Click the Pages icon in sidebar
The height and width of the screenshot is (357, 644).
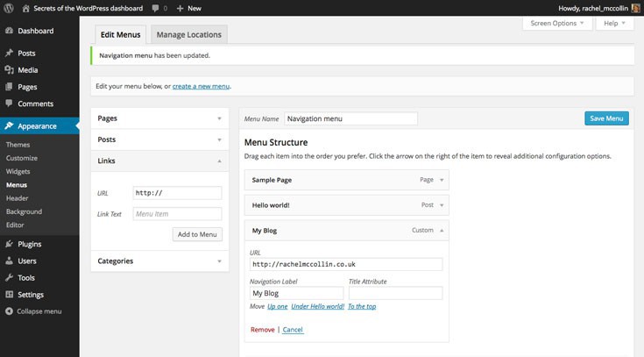(x=9, y=87)
